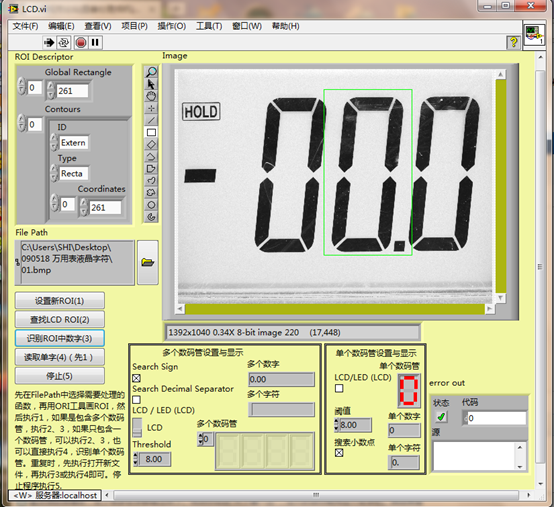Click the Abort Execution stop button
Image resolution: width=554 pixels, height=507 pixels.
81,43
